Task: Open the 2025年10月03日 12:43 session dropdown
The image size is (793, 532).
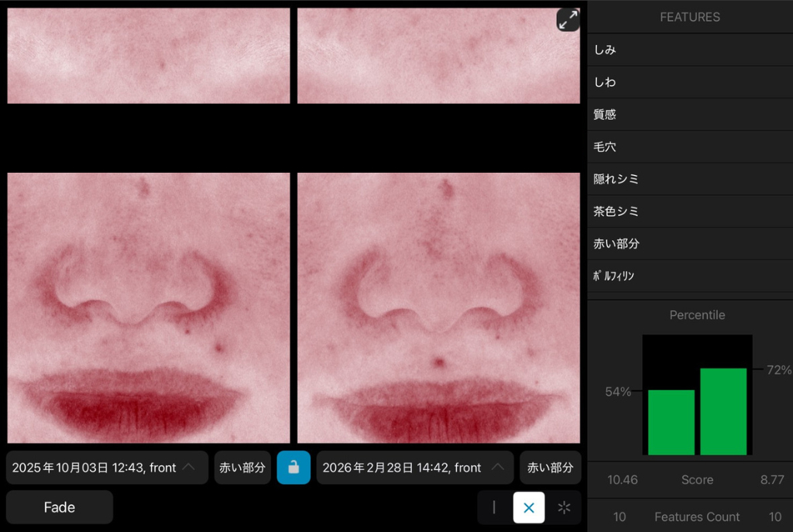Action: pyautogui.click(x=107, y=467)
